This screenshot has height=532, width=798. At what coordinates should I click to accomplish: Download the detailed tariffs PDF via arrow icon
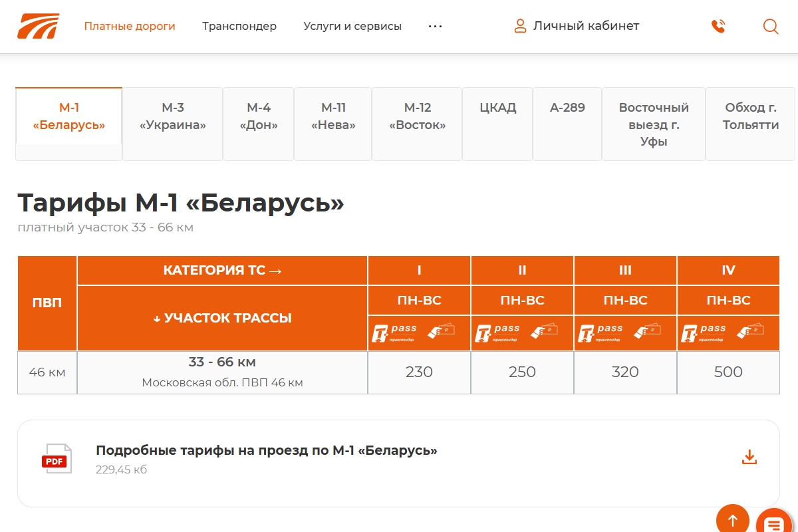click(x=749, y=458)
